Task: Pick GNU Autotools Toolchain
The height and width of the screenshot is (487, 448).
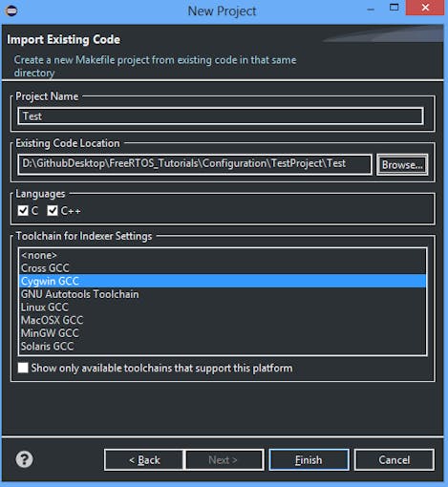Action: [223, 294]
